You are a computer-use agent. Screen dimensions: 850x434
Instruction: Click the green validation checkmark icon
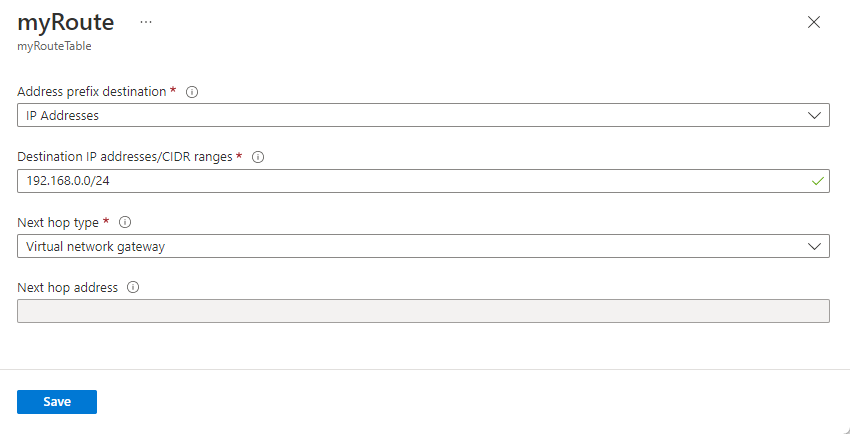[x=817, y=181]
